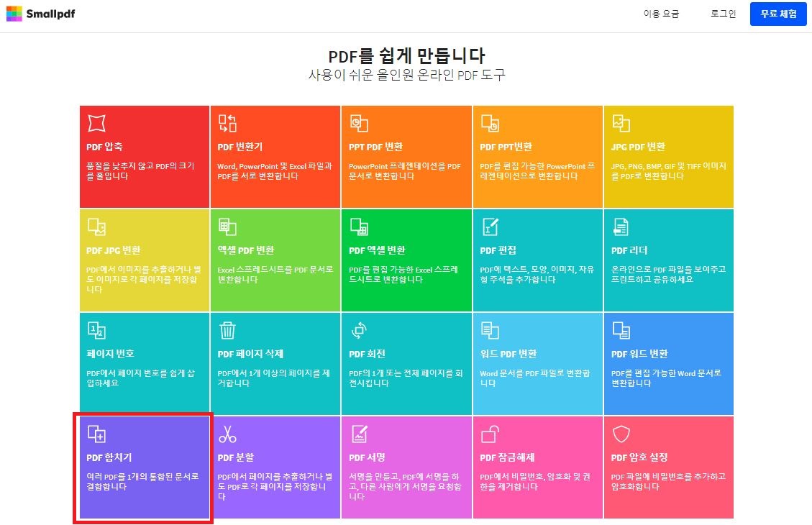Image resolution: width=812 pixels, height=525 pixels.
Task: Click text 'PDF에 텍스트, 모양, 이미지, 자유형 주석을 추가합니다'
Action: pos(537,275)
